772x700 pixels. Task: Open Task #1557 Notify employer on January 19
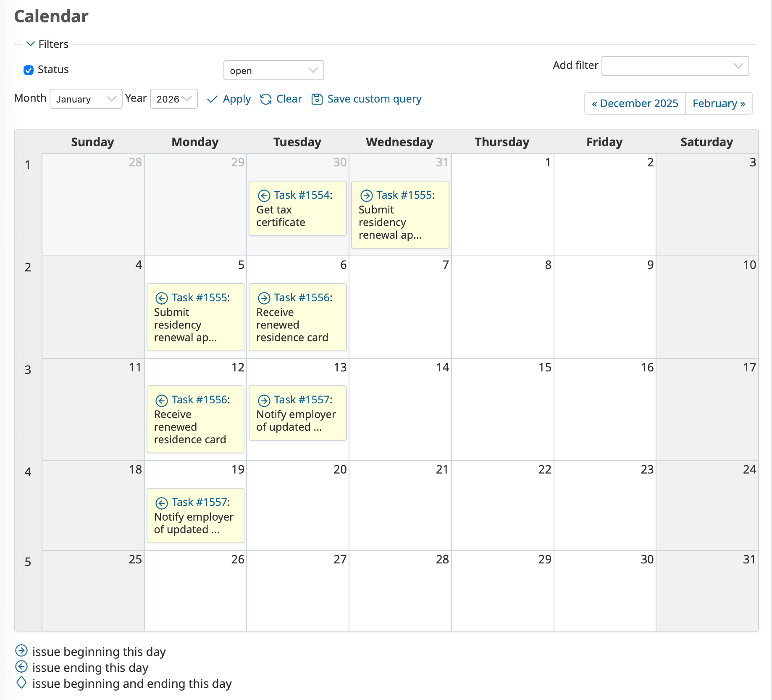click(200, 502)
